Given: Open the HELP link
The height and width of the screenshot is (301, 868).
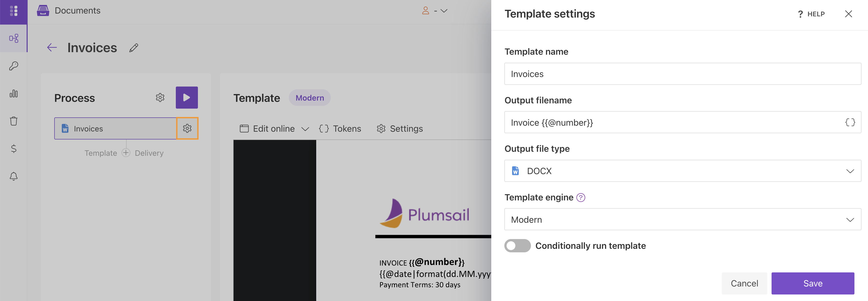Looking at the screenshot, I should coord(811,14).
